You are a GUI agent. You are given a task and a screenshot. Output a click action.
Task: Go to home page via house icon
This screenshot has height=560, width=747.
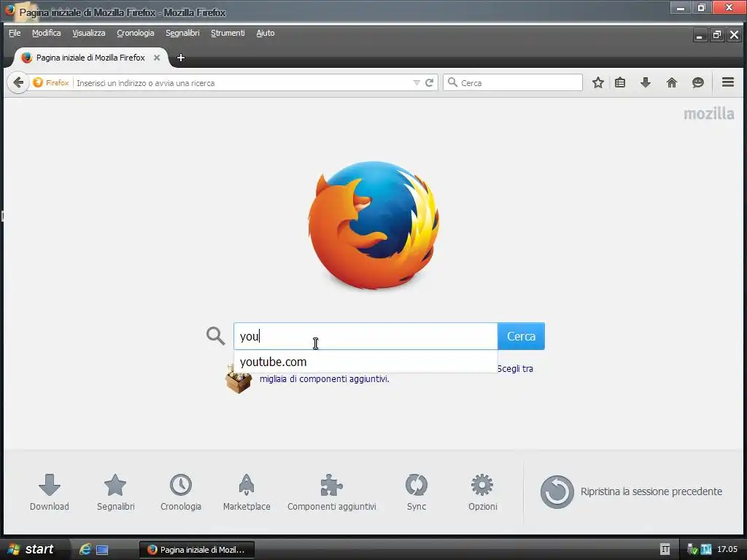pos(672,82)
